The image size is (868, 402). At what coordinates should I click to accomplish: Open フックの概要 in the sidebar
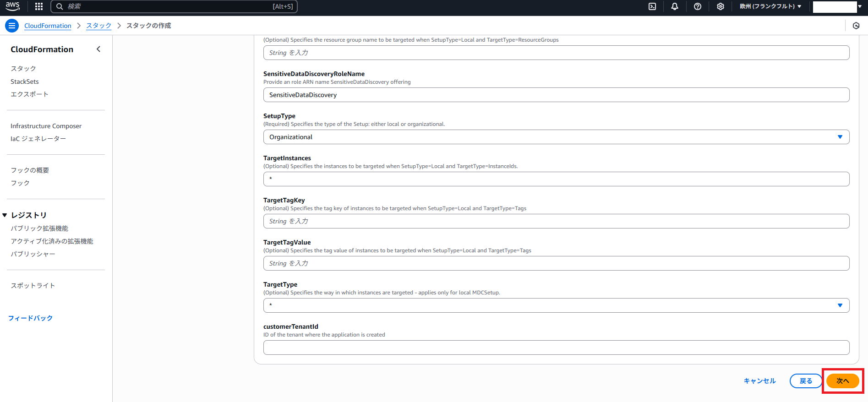click(x=30, y=170)
